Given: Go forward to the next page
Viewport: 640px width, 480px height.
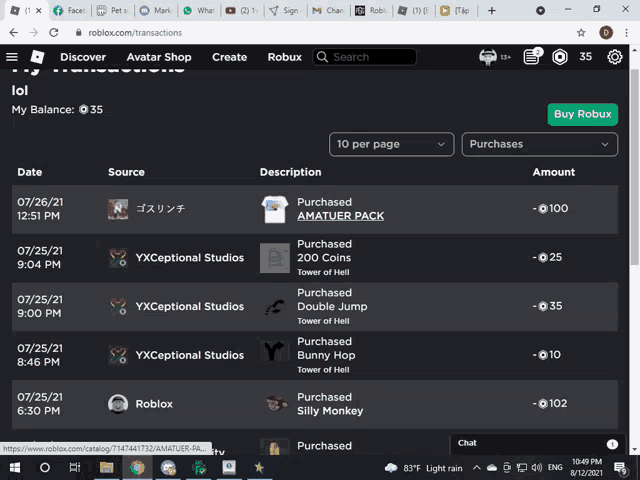Looking at the screenshot, I should pyautogui.click(x=34, y=33).
